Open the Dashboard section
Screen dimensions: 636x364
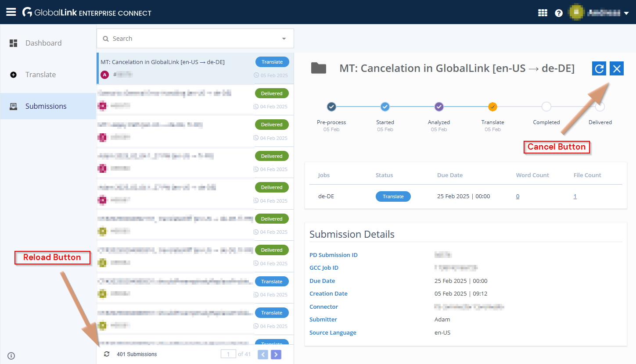coord(43,43)
